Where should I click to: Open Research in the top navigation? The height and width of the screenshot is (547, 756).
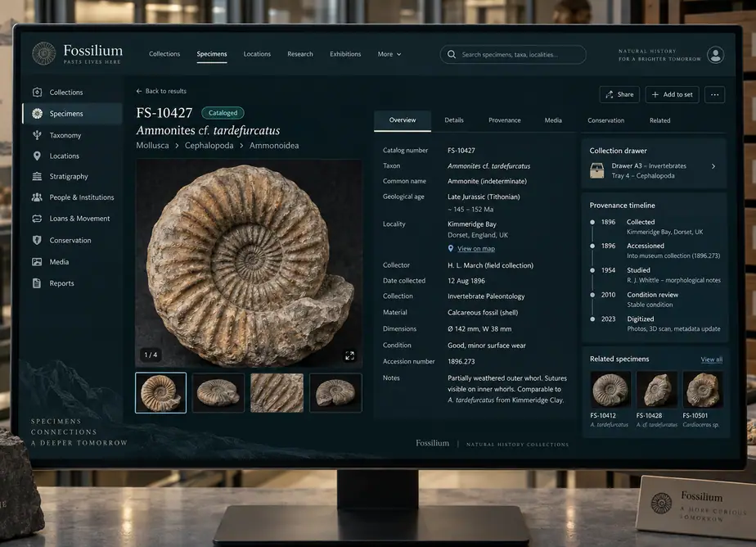(300, 54)
